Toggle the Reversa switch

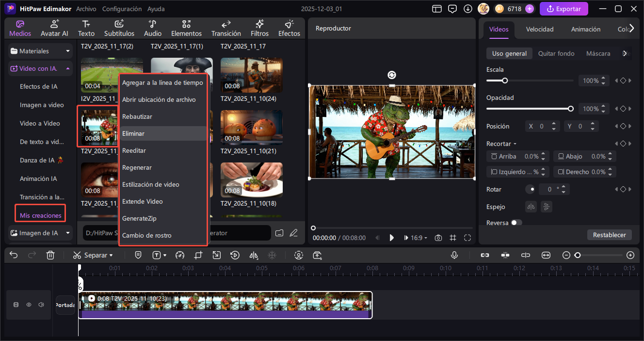516,223
